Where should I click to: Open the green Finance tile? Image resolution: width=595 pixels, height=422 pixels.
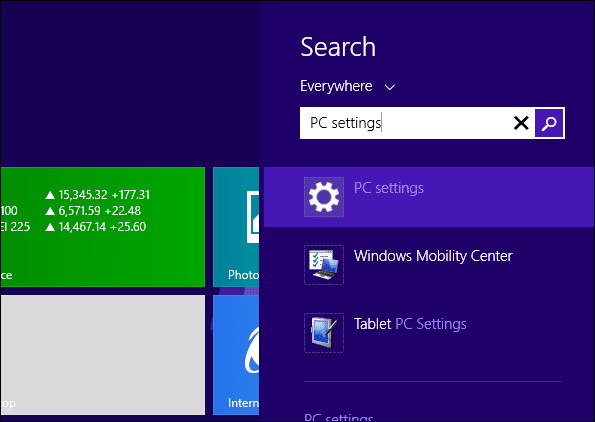tap(103, 227)
